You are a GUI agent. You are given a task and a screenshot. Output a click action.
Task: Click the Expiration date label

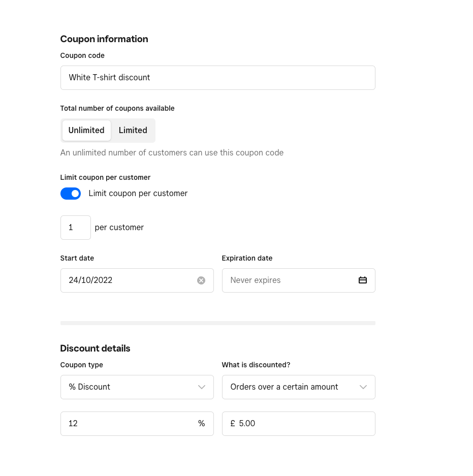(x=247, y=258)
